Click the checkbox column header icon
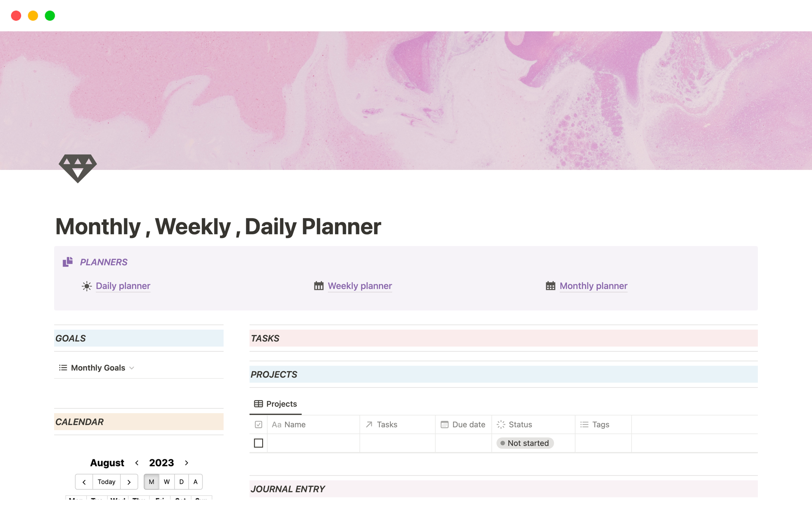Viewport: 812px width, 508px height. click(x=258, y=425)
